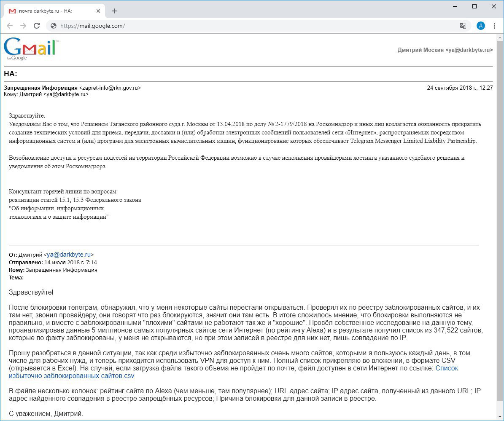This screenshot has height=421, width=504.
Task: Go forward using browser forward arrow
Action: pos(23,26)
